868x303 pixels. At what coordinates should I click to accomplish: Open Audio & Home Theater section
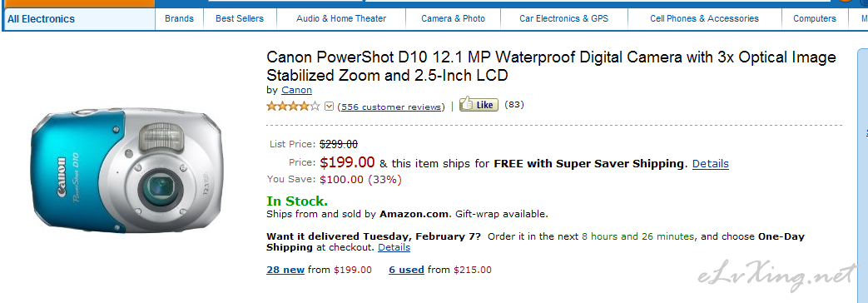click(x=341, y=19)
